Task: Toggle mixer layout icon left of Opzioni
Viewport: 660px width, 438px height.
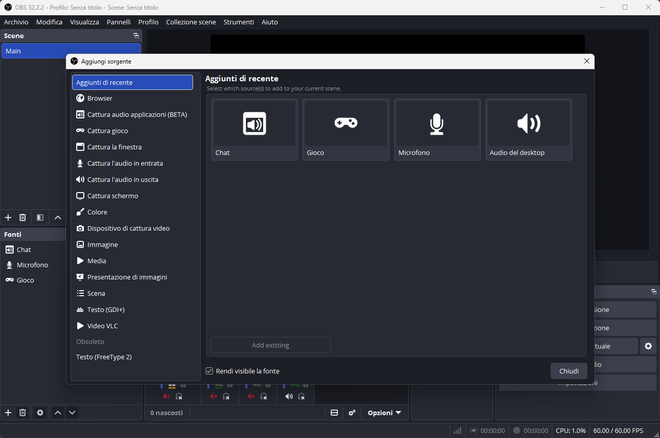Action: pos(334,413)
